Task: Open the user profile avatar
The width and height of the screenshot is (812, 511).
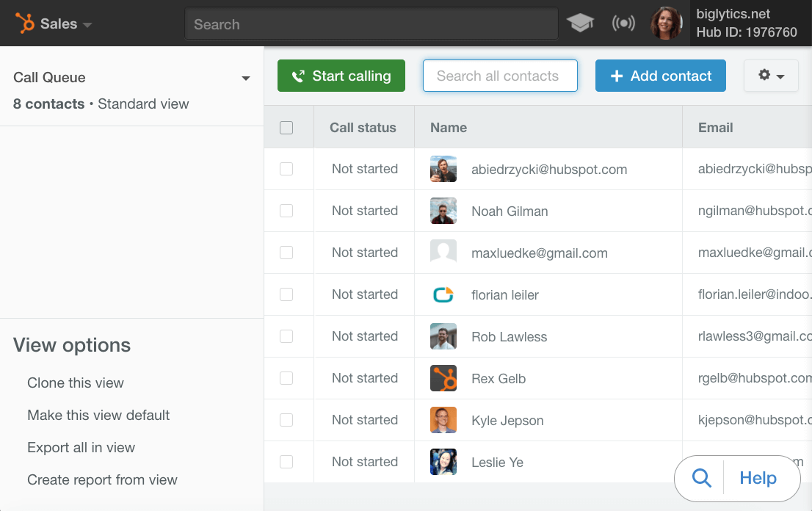Action: click(x=667, y=23)
